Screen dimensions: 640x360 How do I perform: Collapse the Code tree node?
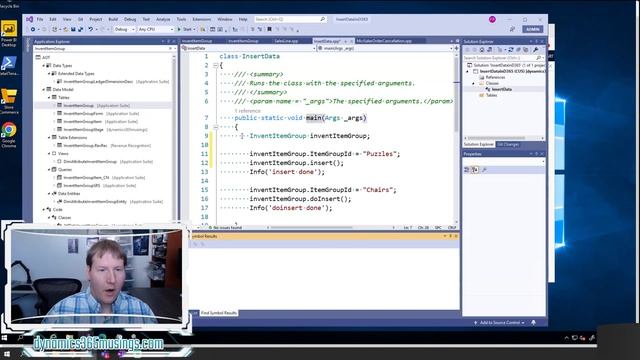click(x=44, y=209)
